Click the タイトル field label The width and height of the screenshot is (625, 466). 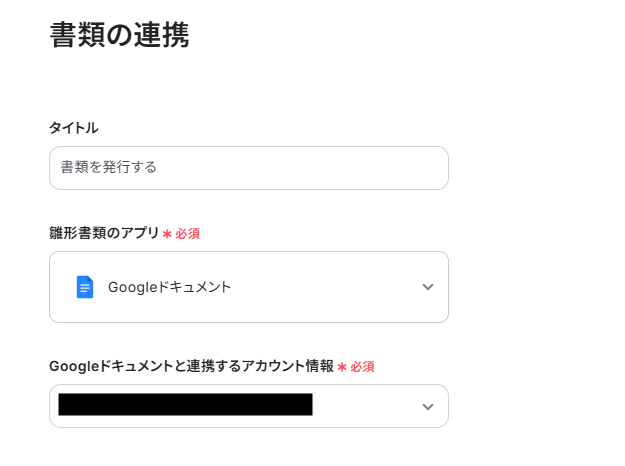74,128
